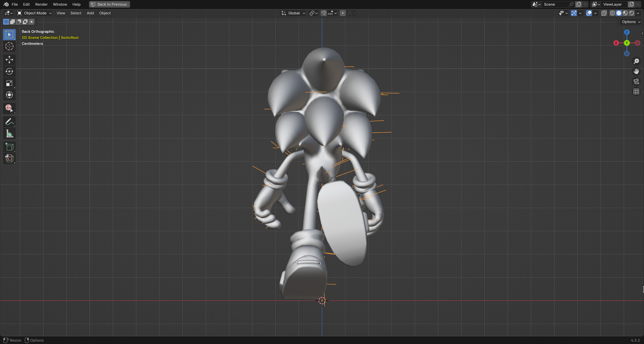
Task: Open the Object Mode dropdown
Action: (x=34, y=13)
